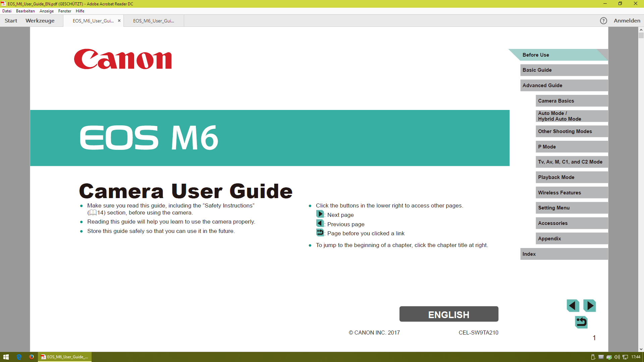Click the ENGLISH language label
Screen dimensions: 644x362
(x=449, y=314)
